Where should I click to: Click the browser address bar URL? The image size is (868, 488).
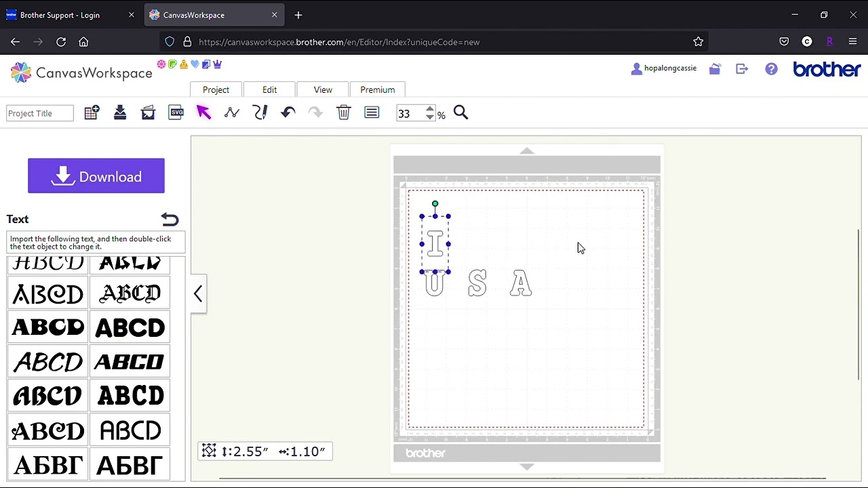pos(339,42)
